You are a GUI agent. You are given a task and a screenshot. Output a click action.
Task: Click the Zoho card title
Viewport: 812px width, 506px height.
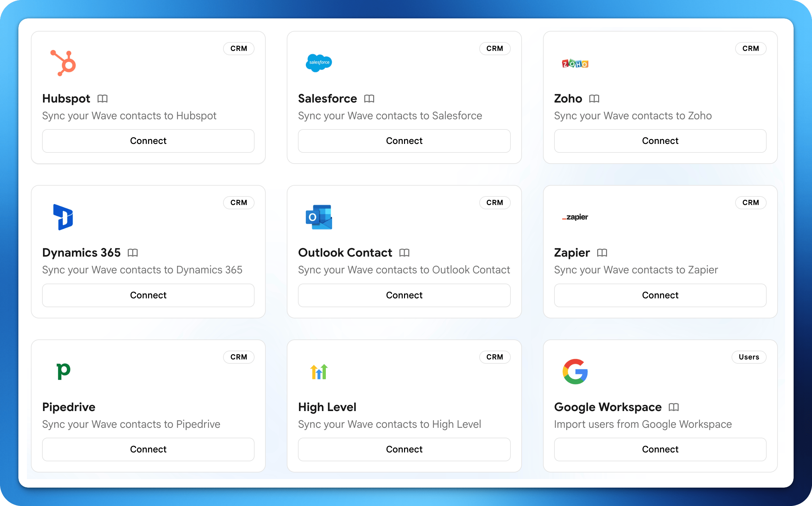point(568,99)
